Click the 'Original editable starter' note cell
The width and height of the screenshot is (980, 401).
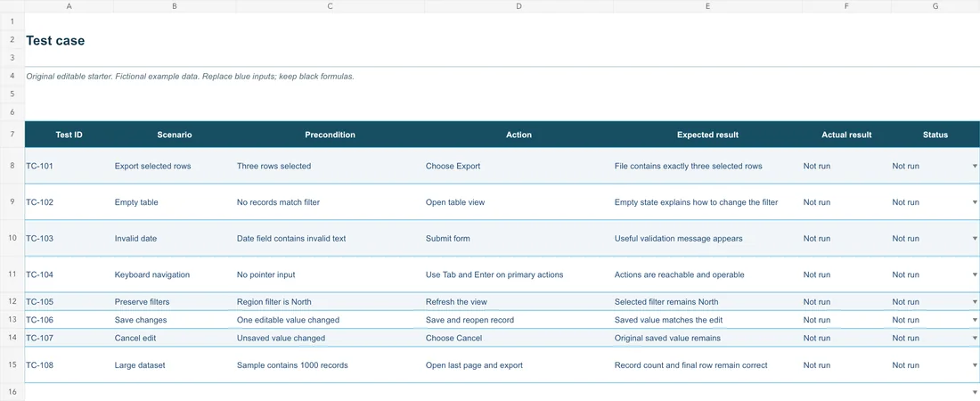(x=190, y=77)
